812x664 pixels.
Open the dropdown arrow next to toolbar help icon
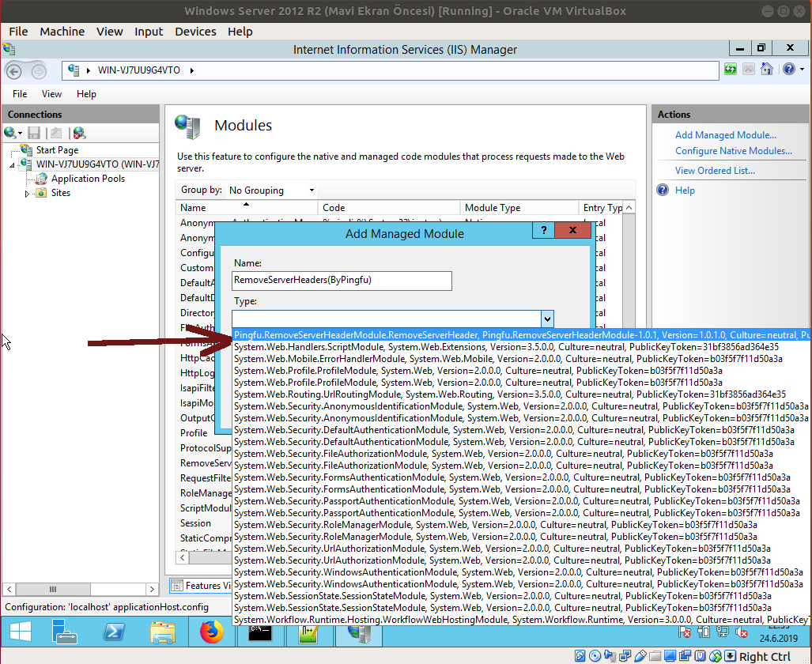coord(802,70)
